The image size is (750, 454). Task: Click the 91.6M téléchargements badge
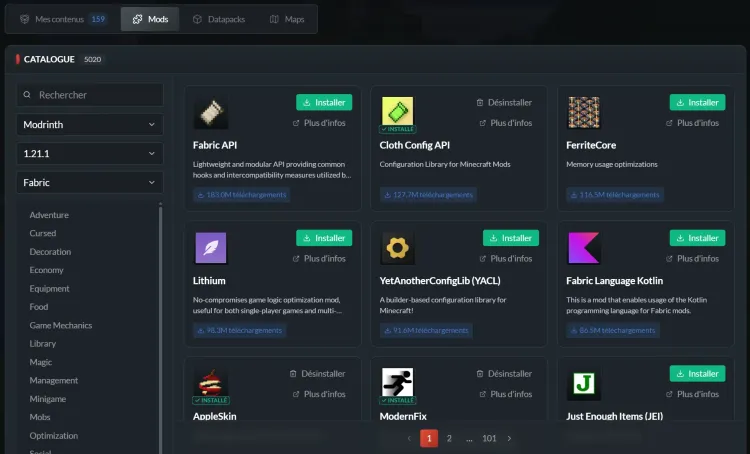click(x=426, y=331)
